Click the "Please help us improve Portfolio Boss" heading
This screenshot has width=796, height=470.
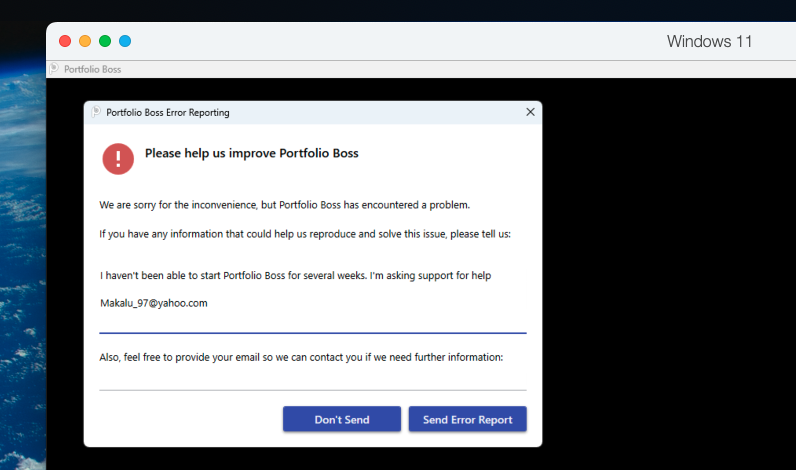[x=251, y=154]
